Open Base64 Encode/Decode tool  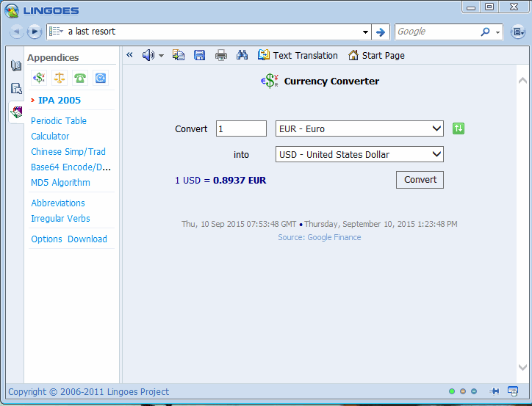71,167
